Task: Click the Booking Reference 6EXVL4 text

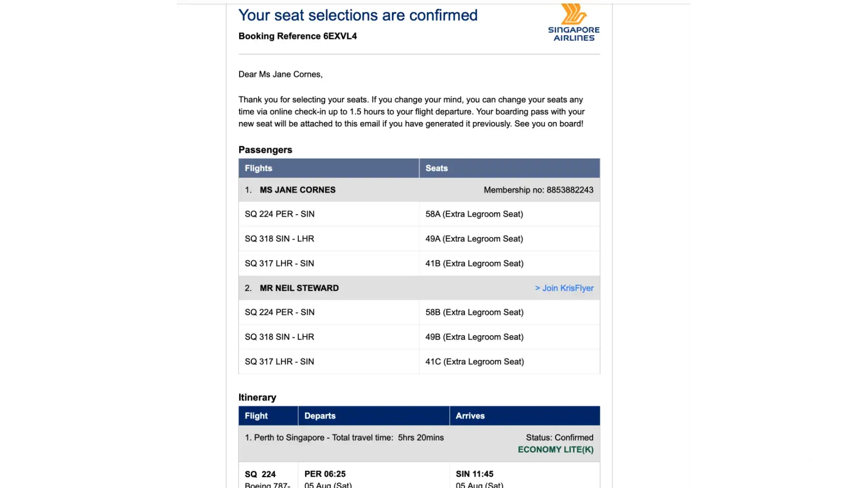Action: tap(297, 36)
